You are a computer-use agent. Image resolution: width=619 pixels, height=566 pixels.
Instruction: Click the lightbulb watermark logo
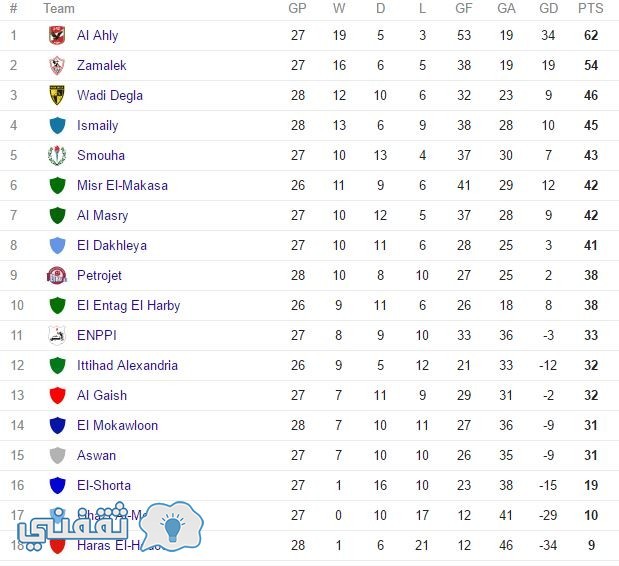(172, 526)
